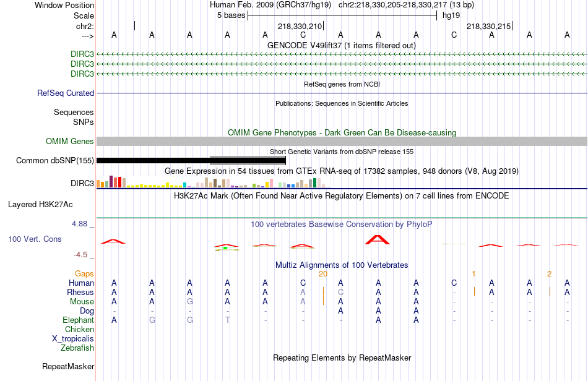Click the gray OMIM Genes item bar
The height and width of the screenshot is (381, 588).
[x=342, y=141]
